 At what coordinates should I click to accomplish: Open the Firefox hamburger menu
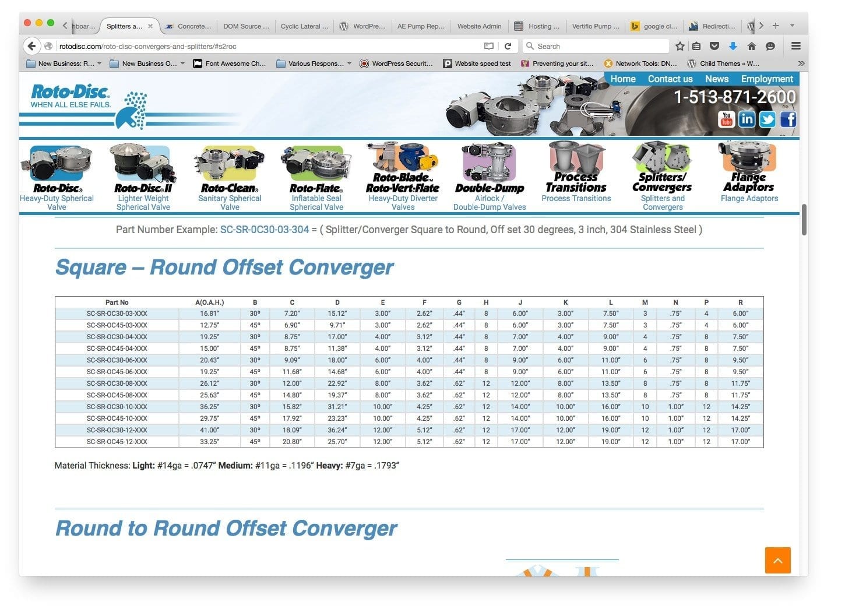(796, 46)
